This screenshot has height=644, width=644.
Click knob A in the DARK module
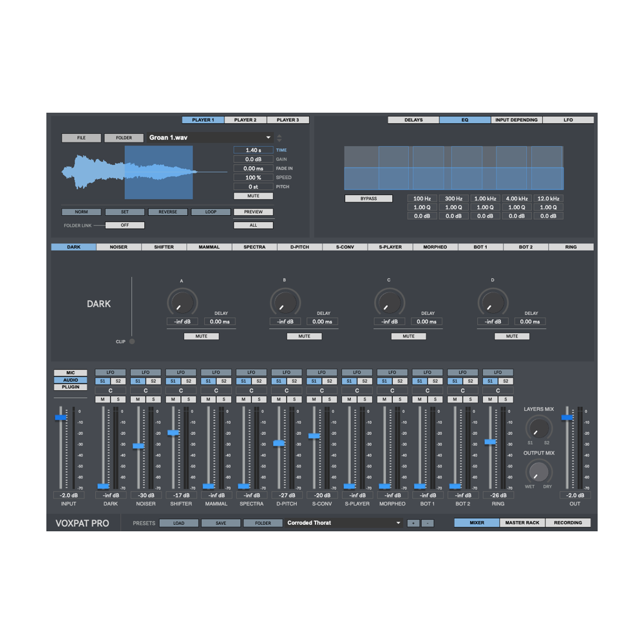(x=182, y=301)
